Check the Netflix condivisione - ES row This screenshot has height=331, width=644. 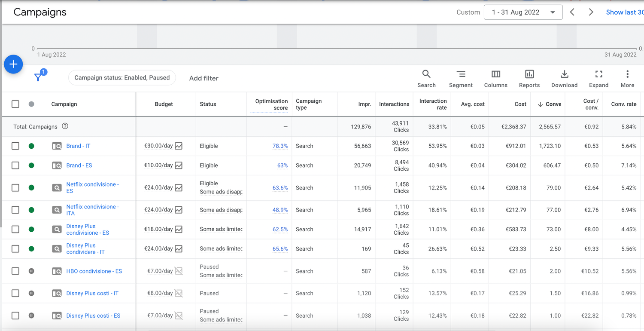[x=15, y=188]
